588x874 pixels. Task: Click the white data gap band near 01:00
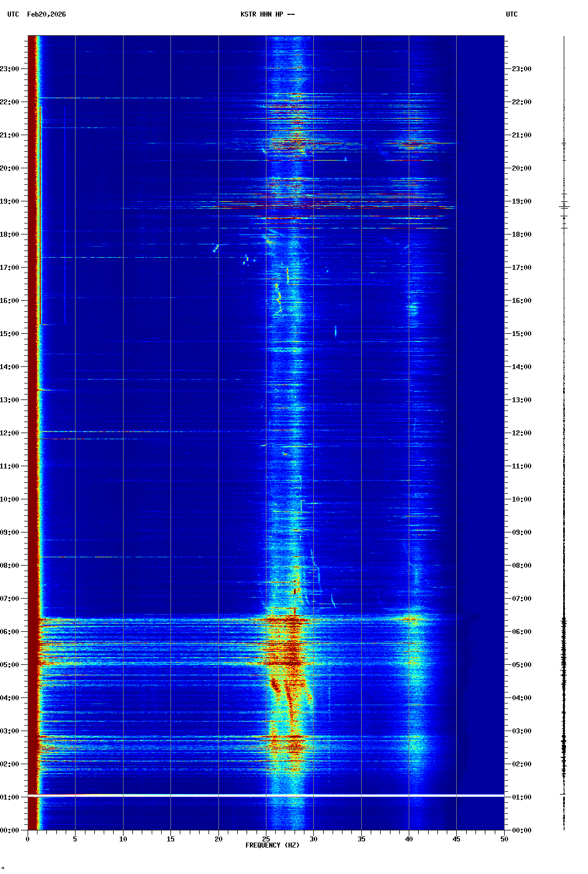265,795
